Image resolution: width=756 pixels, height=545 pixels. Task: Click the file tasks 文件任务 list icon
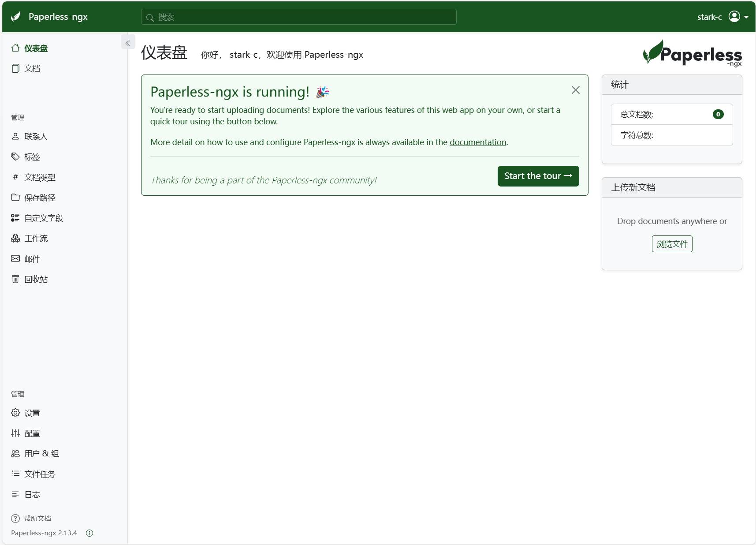(x=15, y=474)
